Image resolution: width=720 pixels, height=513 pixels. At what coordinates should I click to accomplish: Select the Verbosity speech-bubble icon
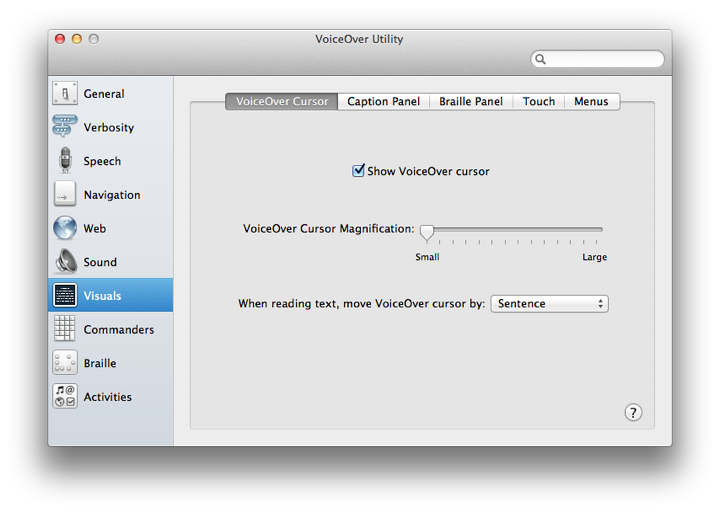pos(65,126)
